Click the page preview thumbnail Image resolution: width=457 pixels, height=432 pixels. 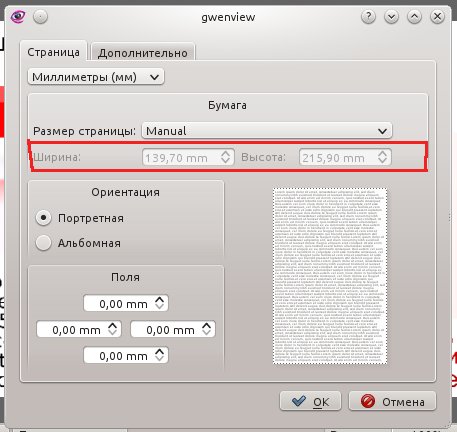coord(330,276)
